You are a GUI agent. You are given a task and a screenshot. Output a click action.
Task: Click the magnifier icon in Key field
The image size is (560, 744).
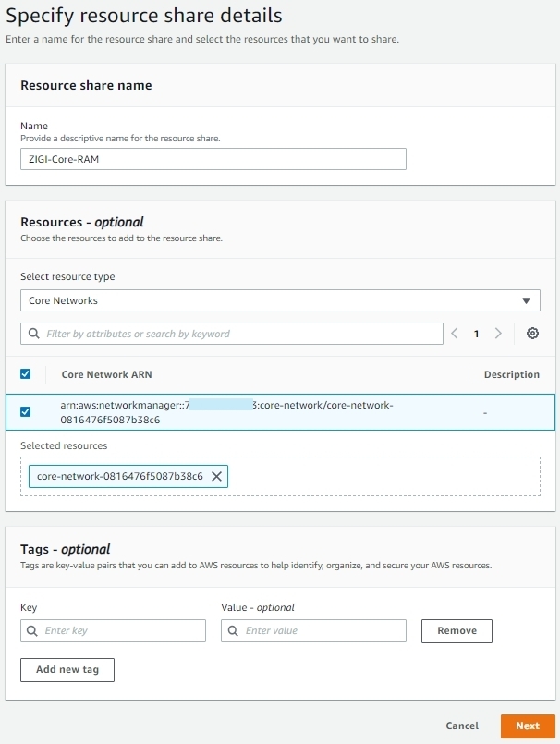tap(31, 630)
